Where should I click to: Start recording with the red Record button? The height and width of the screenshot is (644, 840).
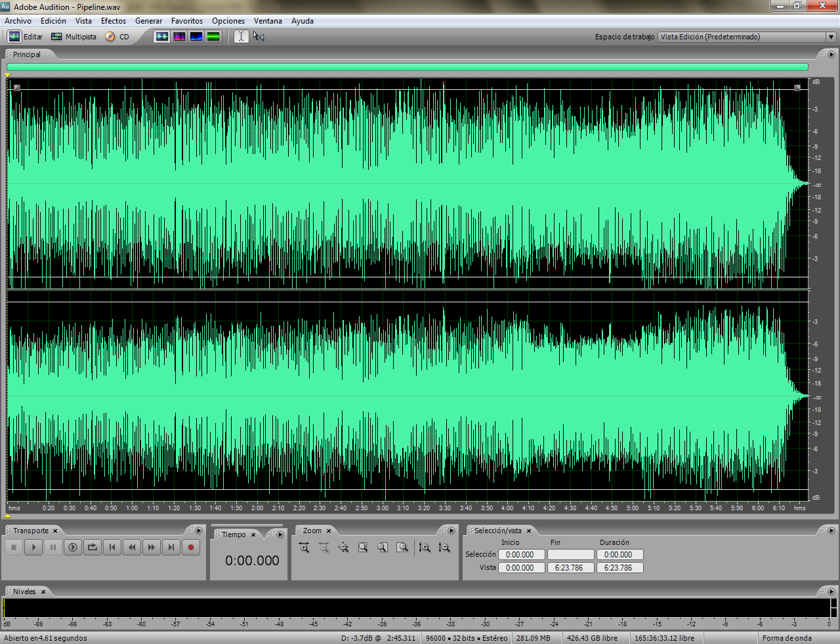click(191, 547)
